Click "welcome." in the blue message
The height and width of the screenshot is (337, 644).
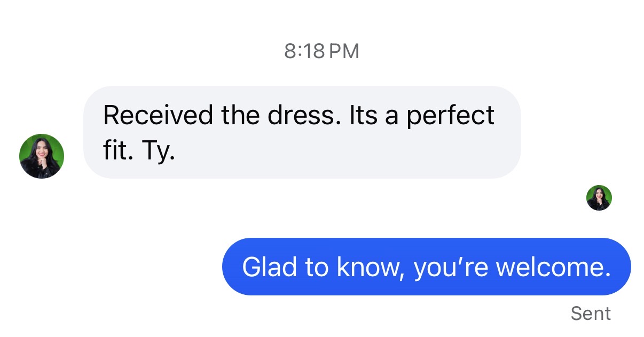point(553,267)
